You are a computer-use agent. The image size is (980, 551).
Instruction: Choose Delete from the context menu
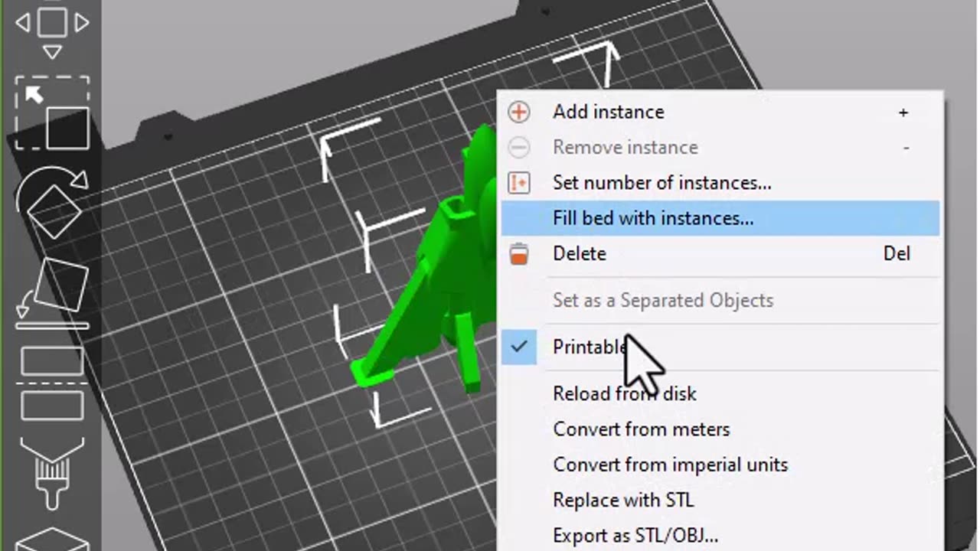point(720,253)
